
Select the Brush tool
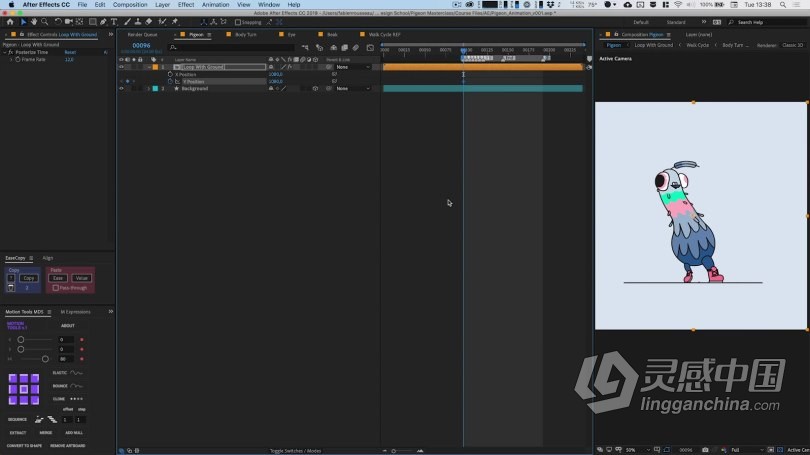click(x=127, y=22)
